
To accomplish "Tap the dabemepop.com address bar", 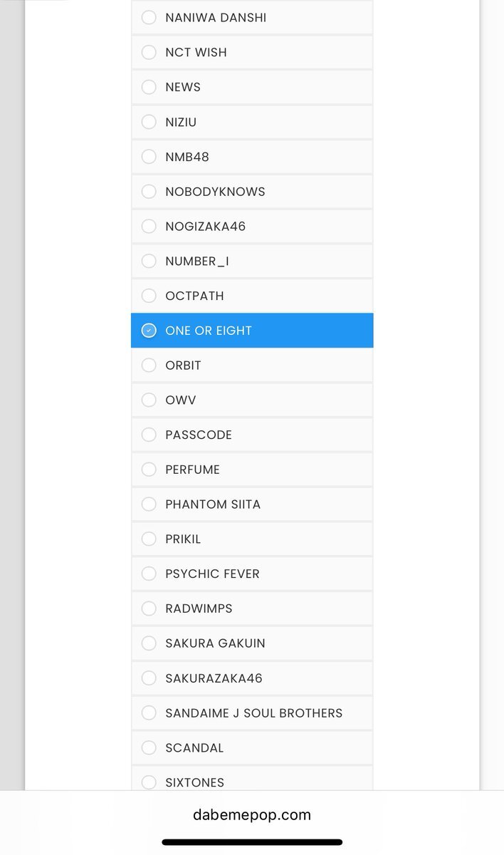I will click(x=252, y=814).
